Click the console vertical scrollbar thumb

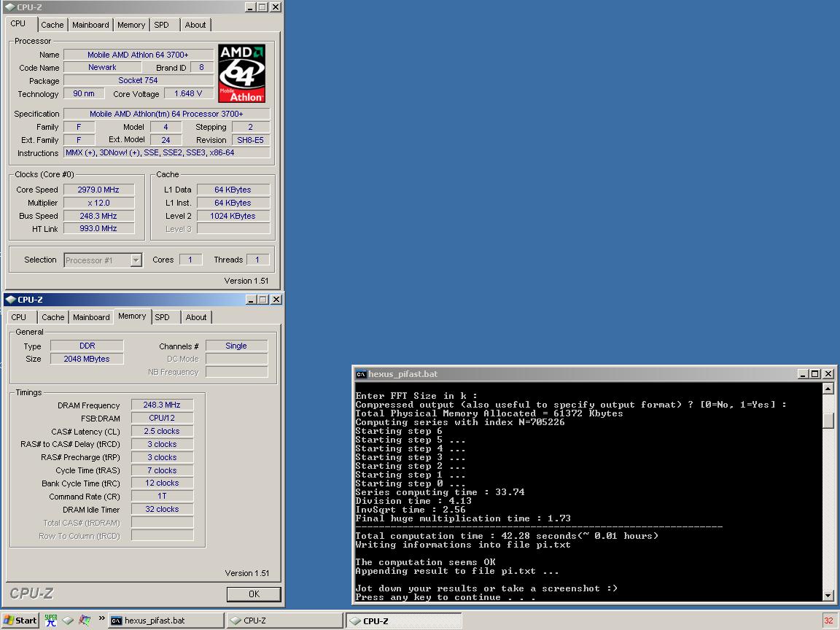pyautogui.click(x=828, y=420)
